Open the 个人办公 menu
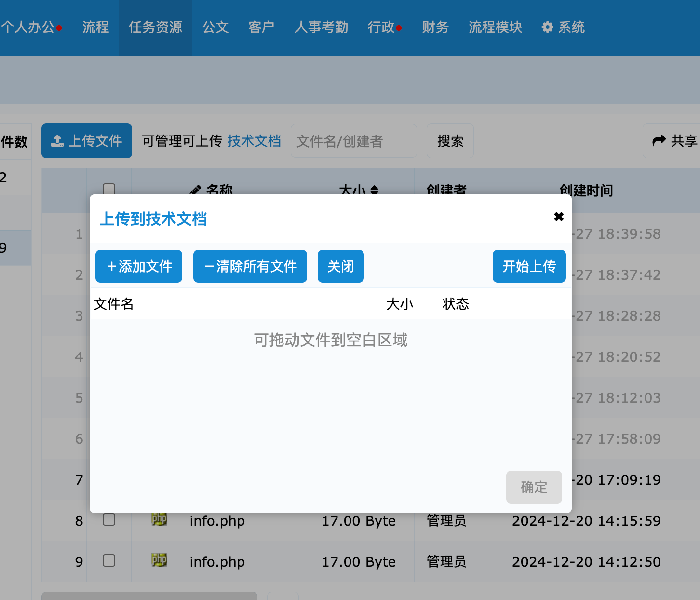Screen dimensions: 700x600 pos(29,27)
